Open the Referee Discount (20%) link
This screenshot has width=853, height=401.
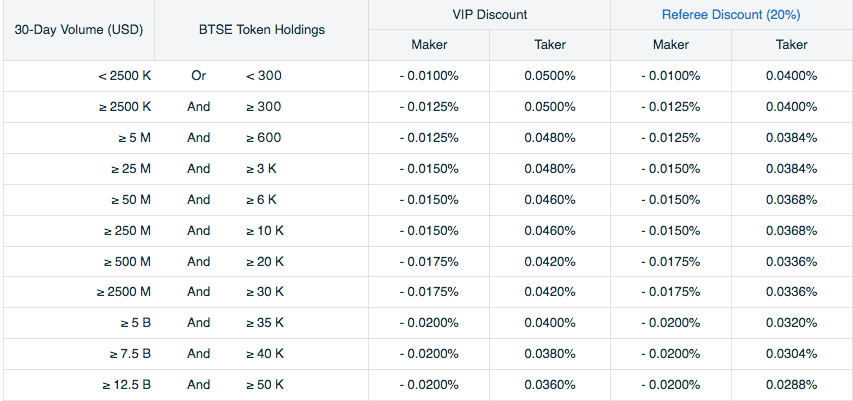point(731,15)
